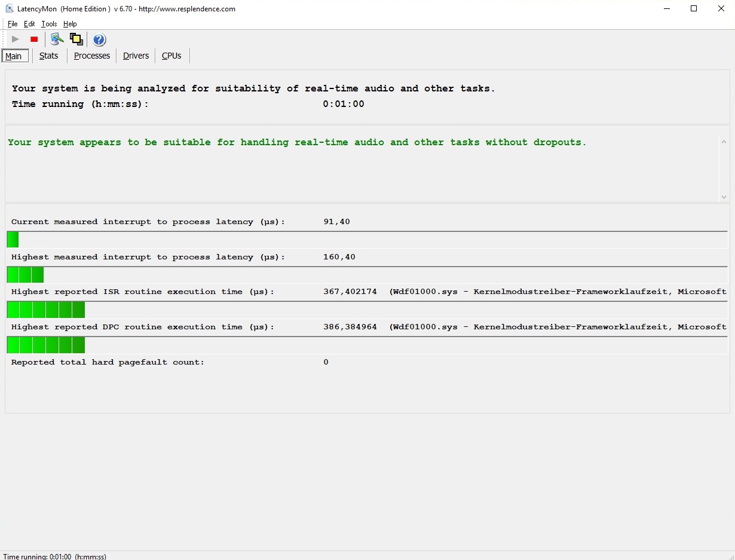Click 'Highest reported ISR routine execution time' label
The height and width of the screenshot is (560, 735).
143,292
